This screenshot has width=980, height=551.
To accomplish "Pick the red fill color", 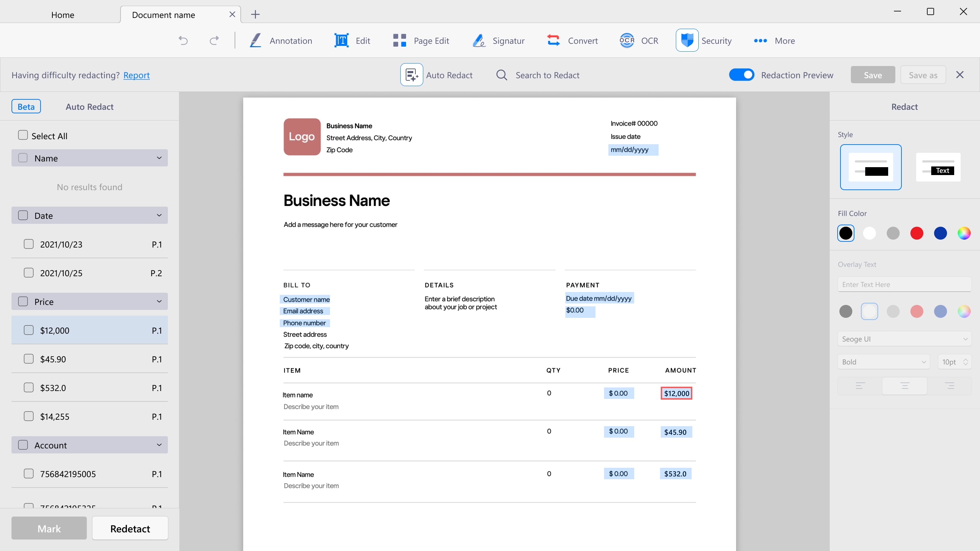I will pyautogui.click(x=917, y=233).
